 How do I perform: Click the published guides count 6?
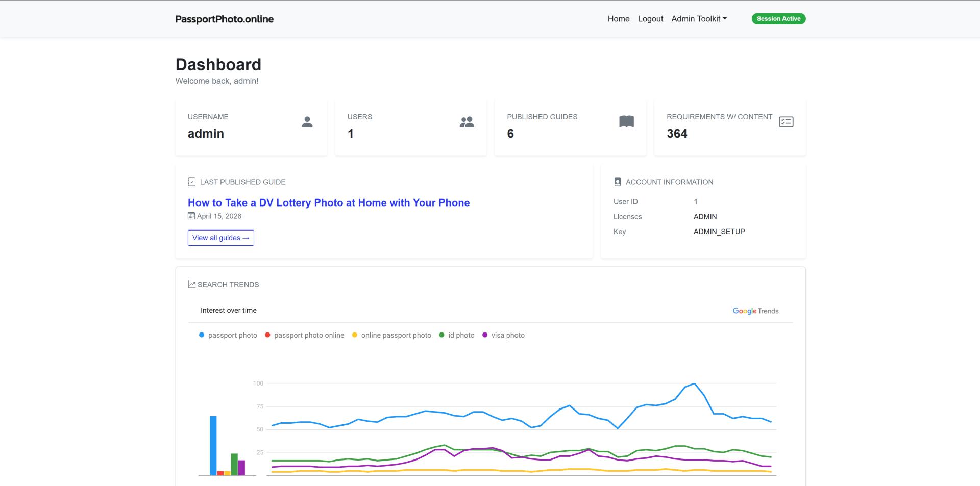510,134
